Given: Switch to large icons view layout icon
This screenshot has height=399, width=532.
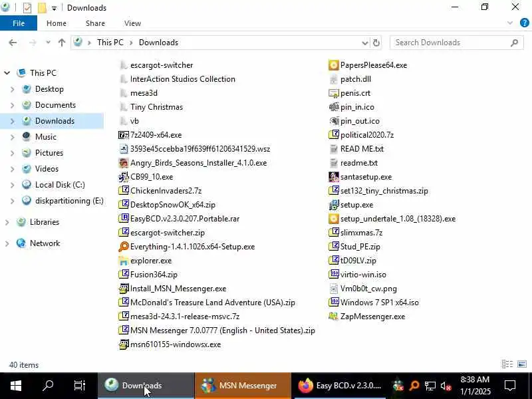Looking at the screenshot, I should coord(522,364).
